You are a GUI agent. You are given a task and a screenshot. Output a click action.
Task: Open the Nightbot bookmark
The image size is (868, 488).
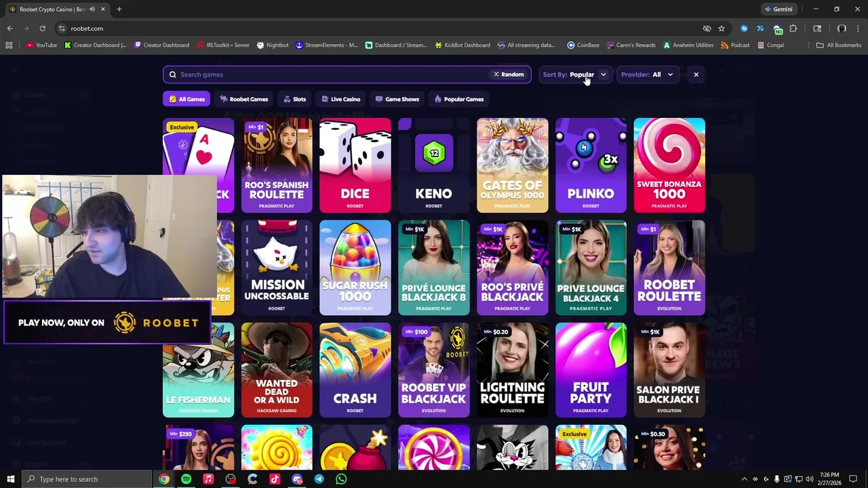(273, 45)
